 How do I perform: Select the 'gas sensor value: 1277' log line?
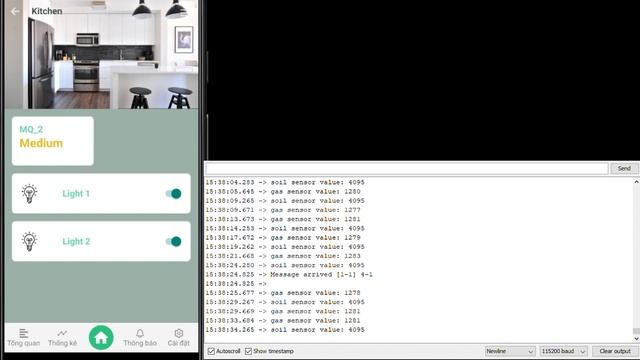pos(283,210)
